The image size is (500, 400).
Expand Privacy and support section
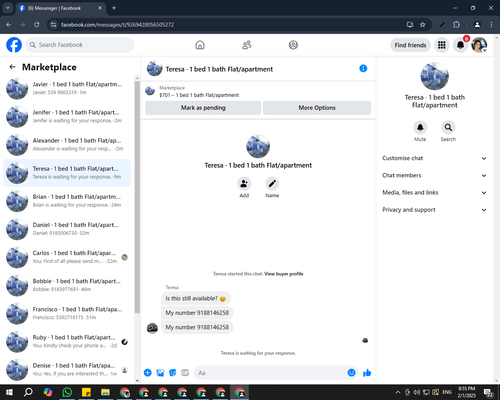[434, 210]
